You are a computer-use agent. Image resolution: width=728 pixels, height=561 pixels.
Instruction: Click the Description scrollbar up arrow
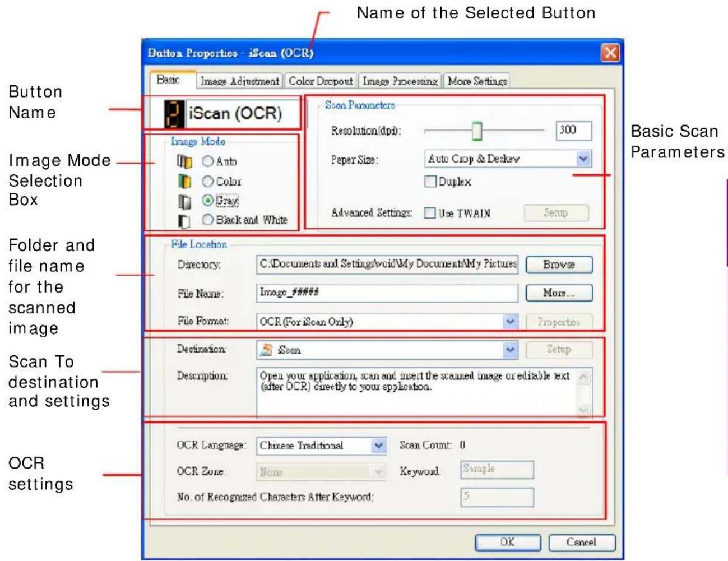583,377
